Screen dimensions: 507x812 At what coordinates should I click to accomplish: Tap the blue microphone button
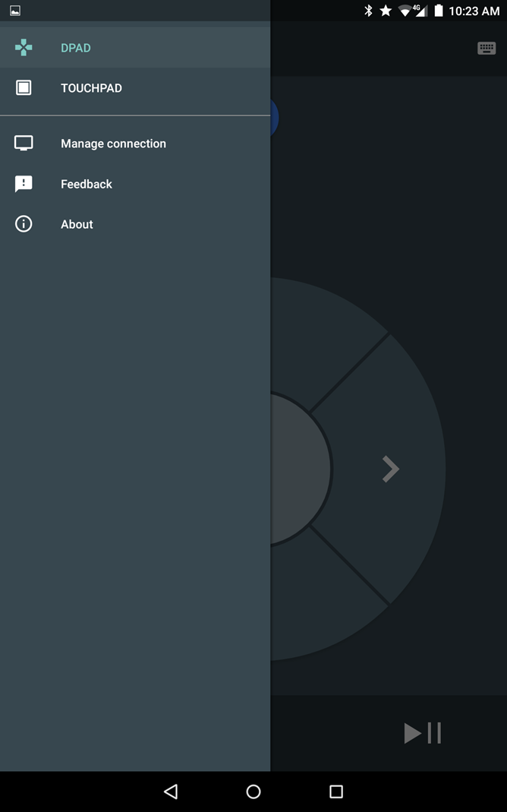click(275, 118)
